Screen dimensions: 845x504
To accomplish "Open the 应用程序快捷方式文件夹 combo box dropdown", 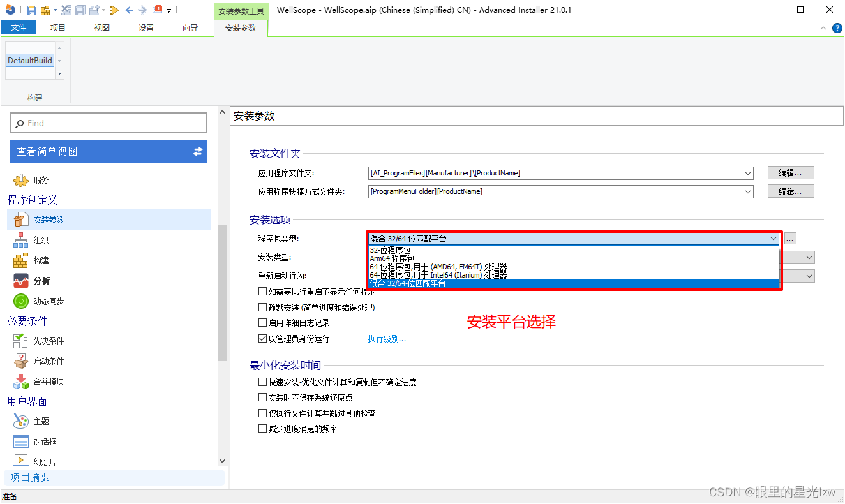I will (x=748, y=191).
